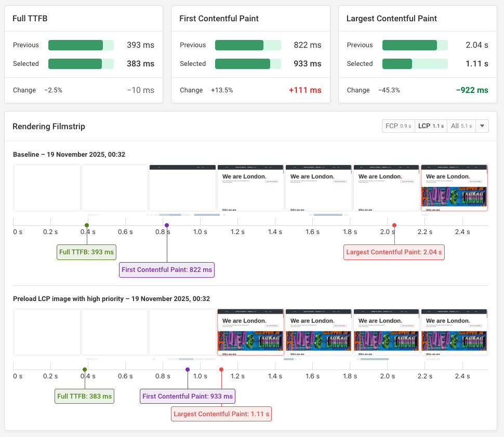This screenshot has height=437, width=504.
Task: Select the Full TTFB: 393 ms badge
Action: (x=86, y=252)
